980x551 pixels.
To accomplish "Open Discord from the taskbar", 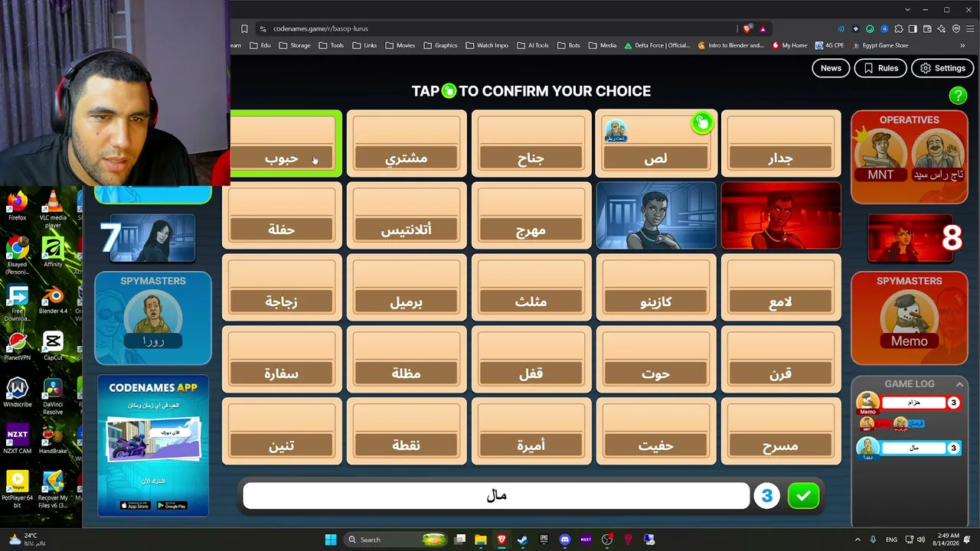I will 565,540.
